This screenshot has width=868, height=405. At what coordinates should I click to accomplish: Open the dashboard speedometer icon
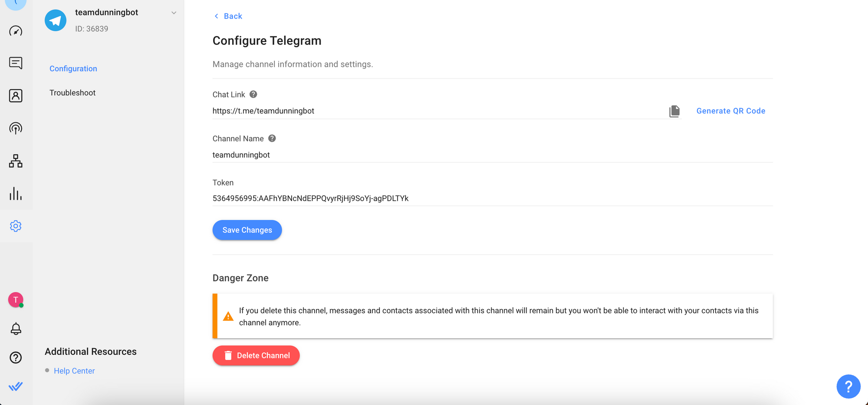(x=16, y=31)
